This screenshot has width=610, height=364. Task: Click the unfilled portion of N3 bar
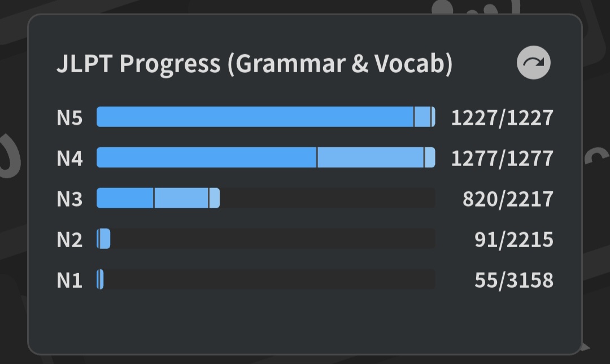coord(328,198)
